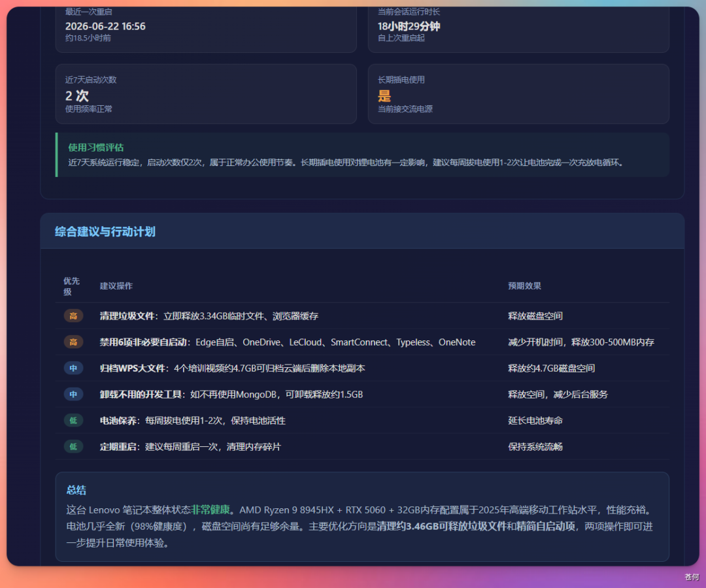Click the 释放空间，减少后台服务 effect cell
The image size is (706, 588).
pyautogui.click(x=558, y=394)
